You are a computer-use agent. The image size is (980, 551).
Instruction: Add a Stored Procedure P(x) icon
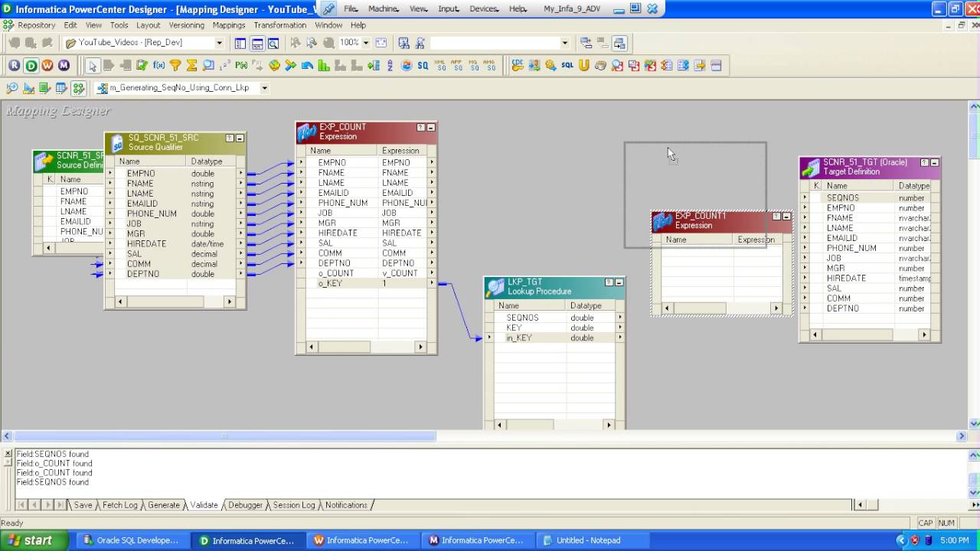(241, 66)
